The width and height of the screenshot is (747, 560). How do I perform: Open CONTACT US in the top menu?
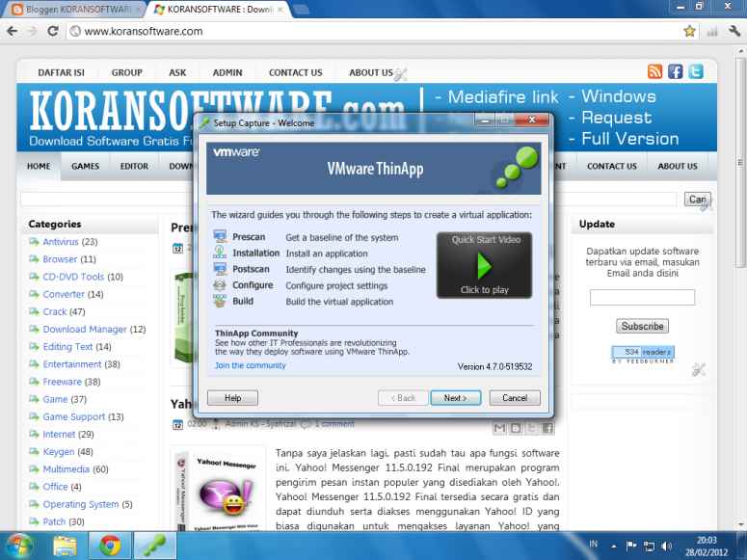point(295,72)
